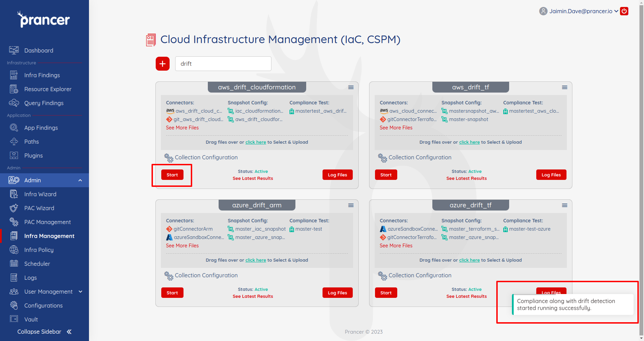The width and height of the screenshot is (644, 341).
Task: Click the Infra Findings sidebar icon
Action: 14,75
